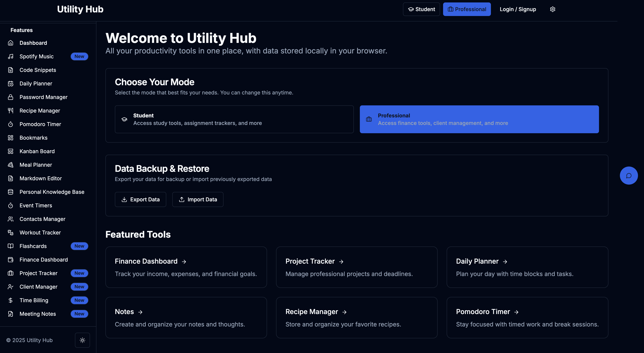Choose the Professional mode card

point(479,119)
